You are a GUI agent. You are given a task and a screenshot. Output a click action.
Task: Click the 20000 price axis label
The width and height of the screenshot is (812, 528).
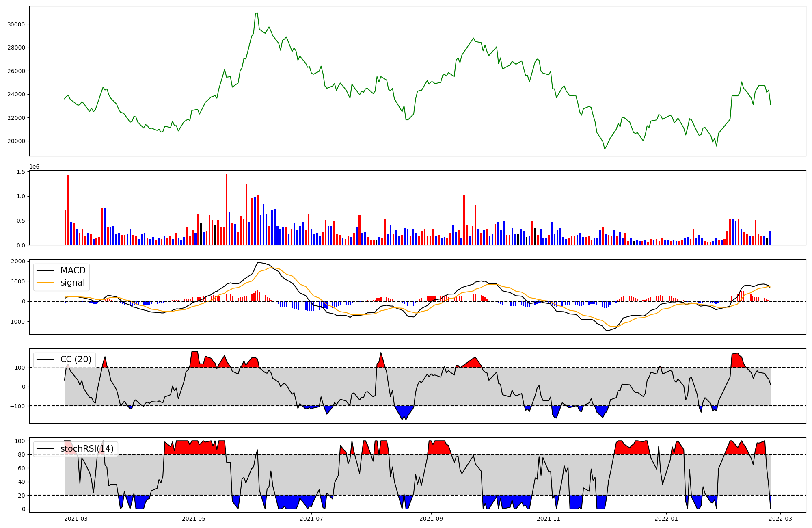pos(16,141)
